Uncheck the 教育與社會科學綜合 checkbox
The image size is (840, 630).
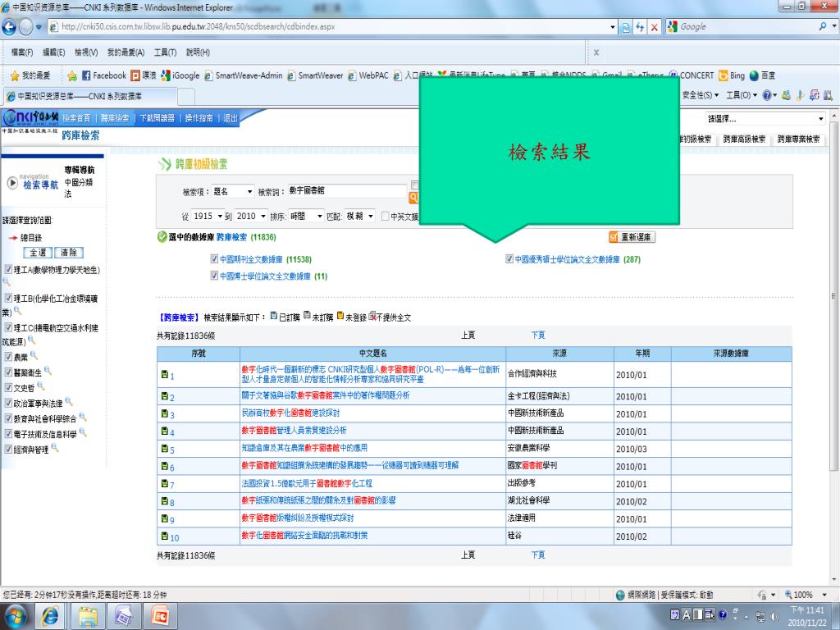click(x=8, y=418)
